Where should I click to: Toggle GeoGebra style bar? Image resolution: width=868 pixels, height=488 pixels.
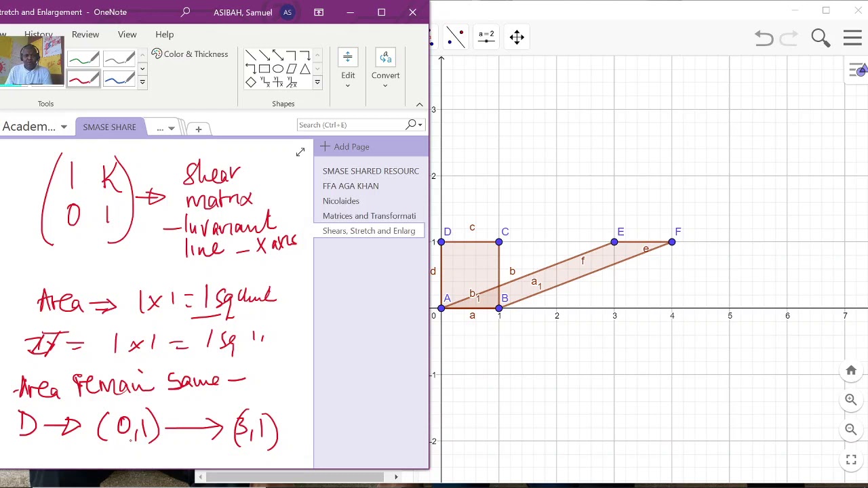tap(859, 70)
